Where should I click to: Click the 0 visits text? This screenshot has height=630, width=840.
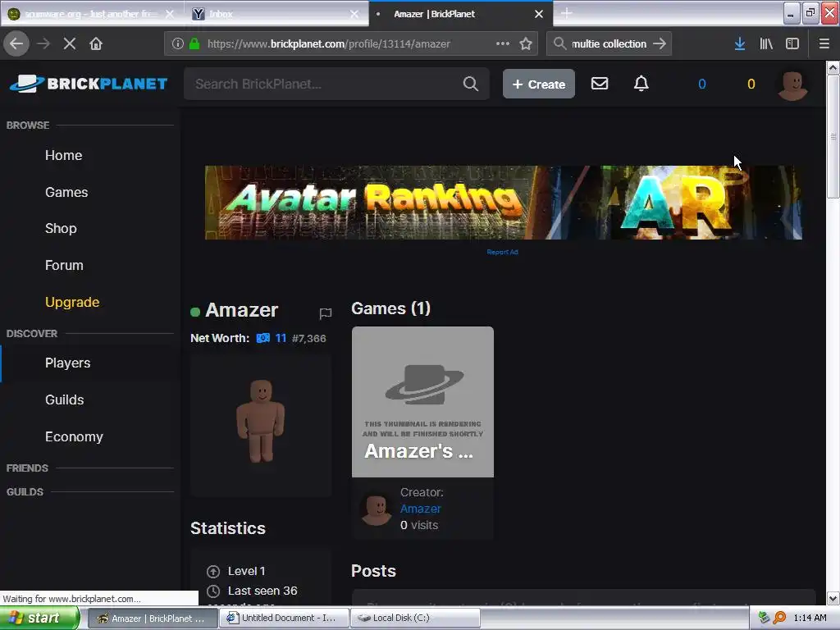(419, 525)
